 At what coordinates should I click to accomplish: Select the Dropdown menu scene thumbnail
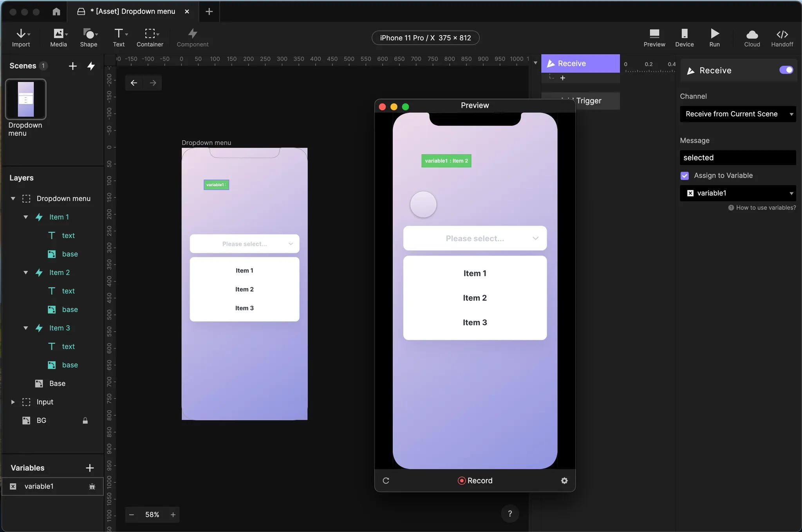pos(26,99)
